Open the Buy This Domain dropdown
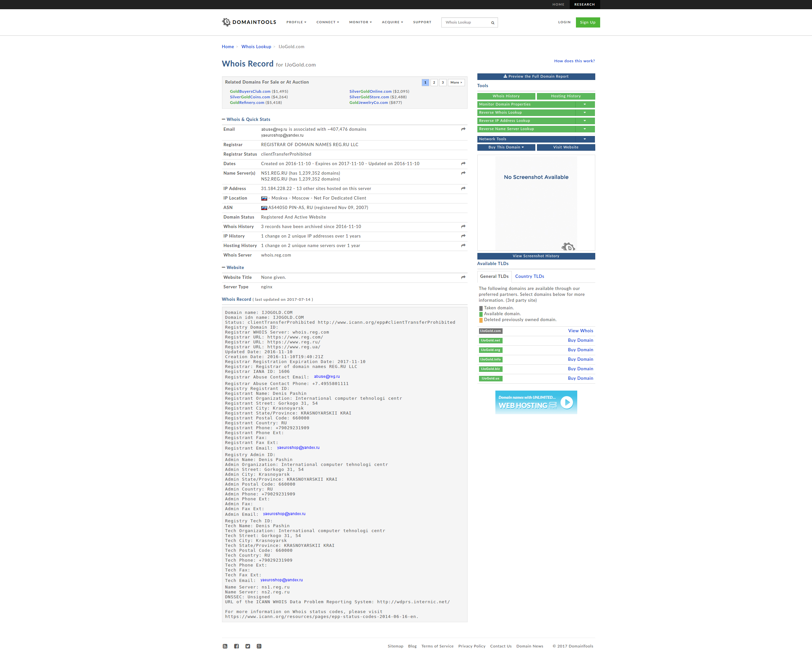 [506, 147]
